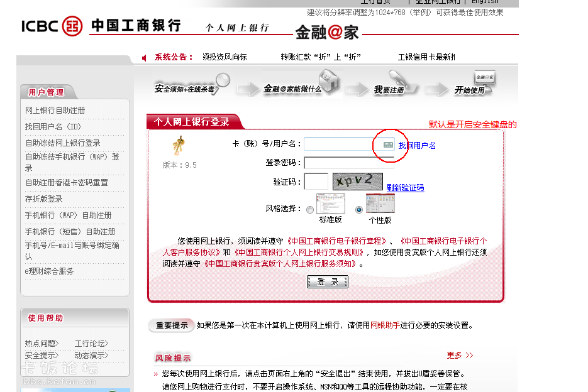
Task: Open 工行论坛 help link
Action: click(91, 343)
